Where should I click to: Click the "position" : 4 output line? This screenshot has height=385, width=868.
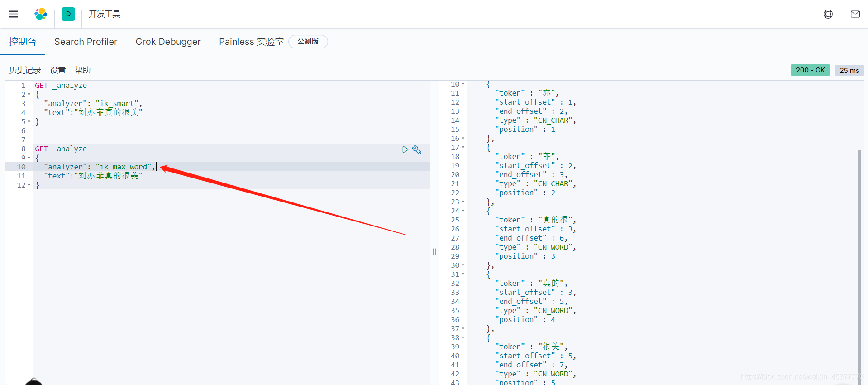(525, 320)
